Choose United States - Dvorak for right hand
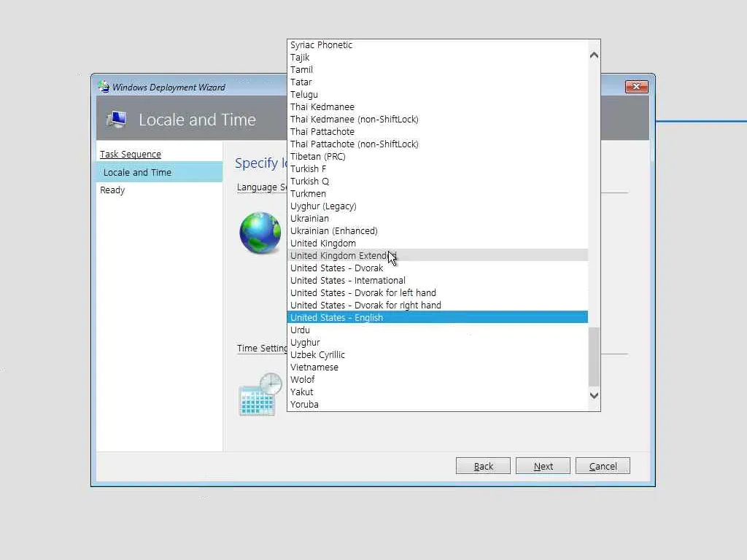The height and width of the screenshot is (560, 747). [438, 305]
